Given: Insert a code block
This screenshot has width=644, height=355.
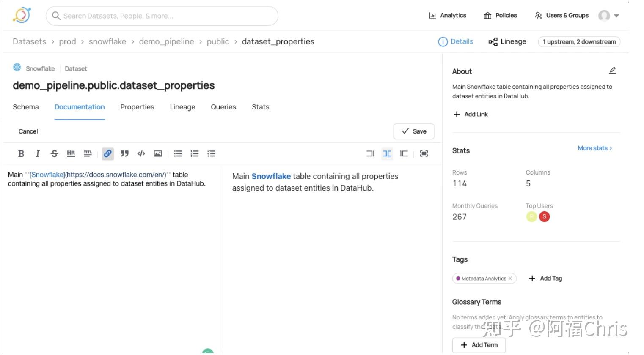Looking at the screenshot, I should click(x=141, y=154).
